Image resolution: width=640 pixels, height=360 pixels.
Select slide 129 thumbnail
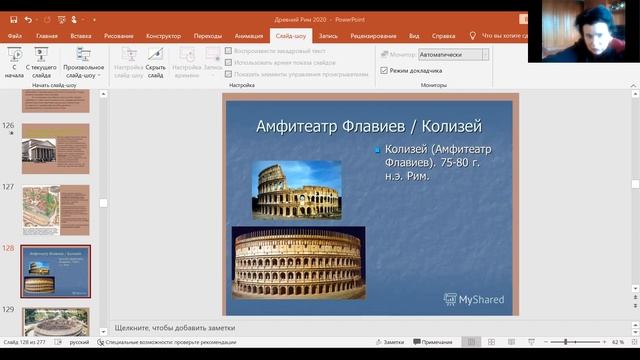(56, 322)
